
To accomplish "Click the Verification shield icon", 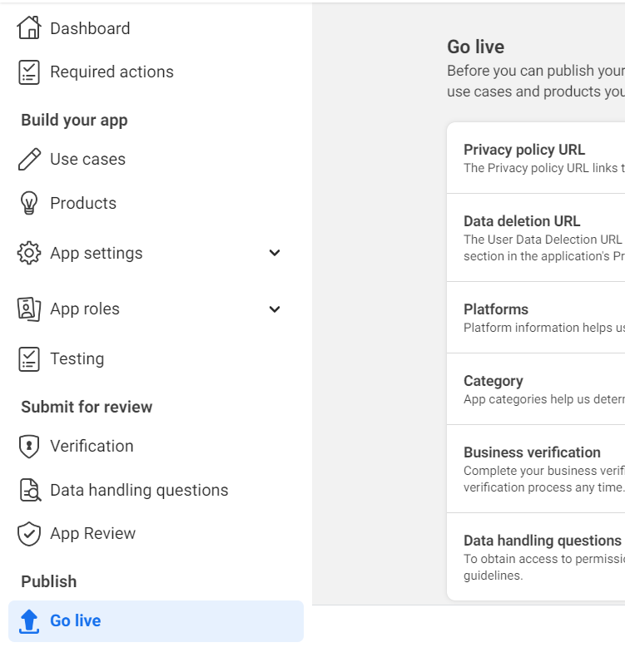I will [28, 446].
